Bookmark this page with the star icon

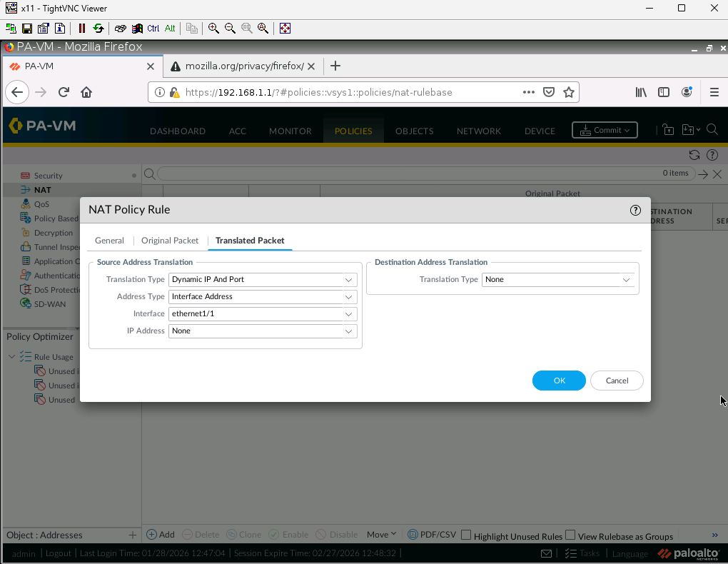point(569,92)
